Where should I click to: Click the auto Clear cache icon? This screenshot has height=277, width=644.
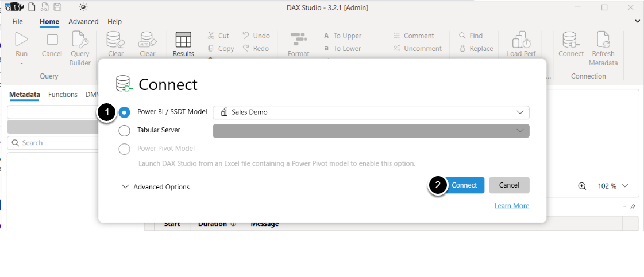(148, 40)
